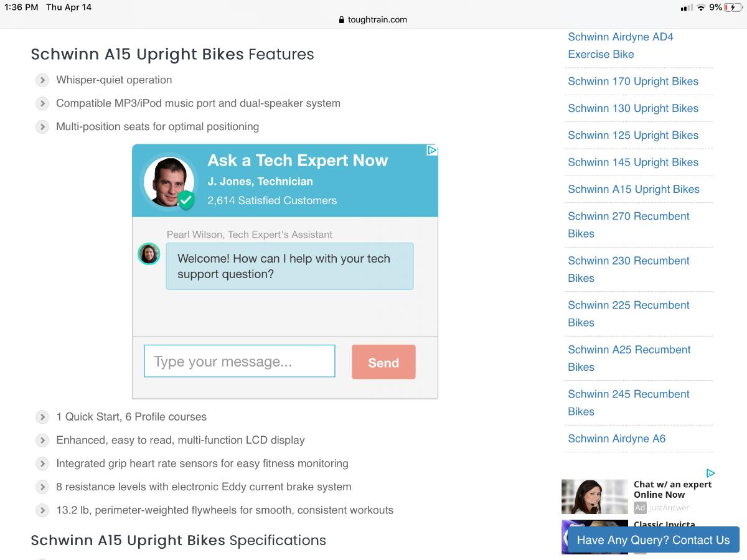Click the AdChoices icon on tech expert ad

click(x=432, y=150)
